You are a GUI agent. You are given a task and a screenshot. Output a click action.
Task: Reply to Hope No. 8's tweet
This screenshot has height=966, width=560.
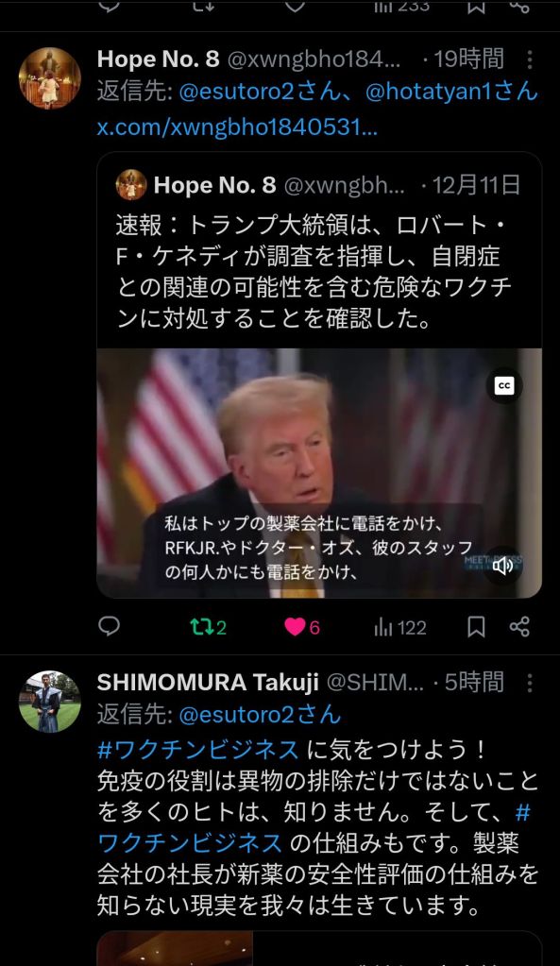click(109, 627)
